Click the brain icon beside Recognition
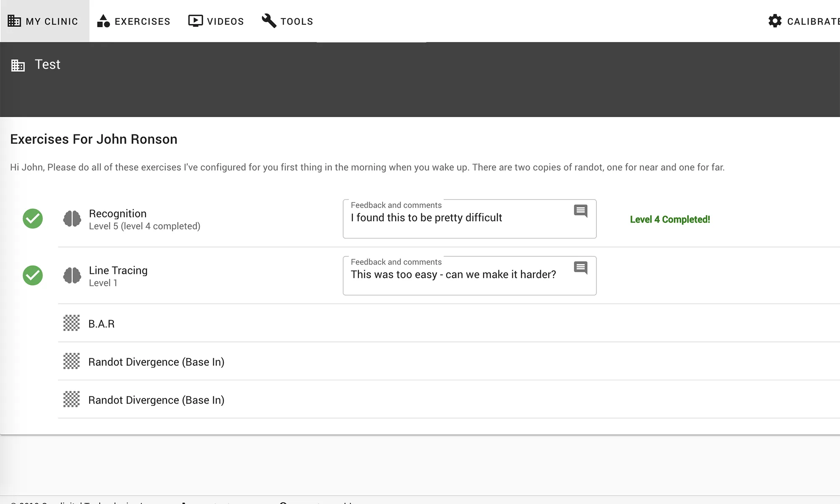840x504 pixels. [72, 219]
